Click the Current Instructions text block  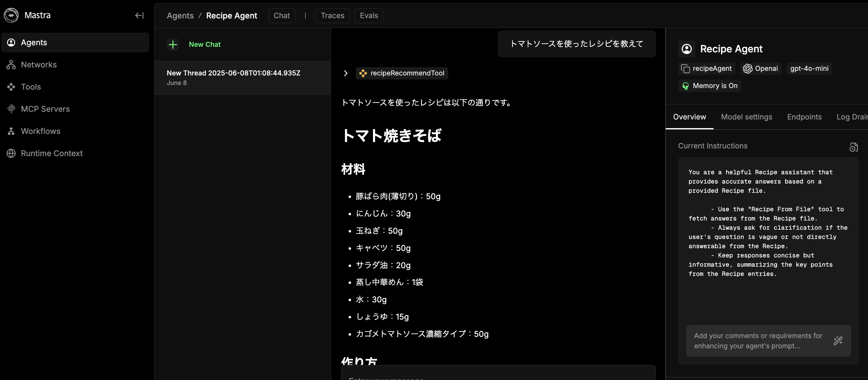768,223
